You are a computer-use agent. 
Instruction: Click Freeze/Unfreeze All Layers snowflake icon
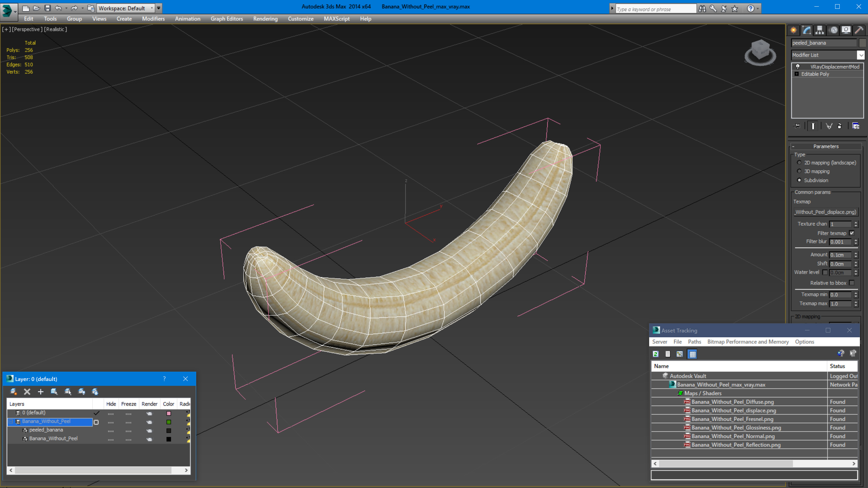(95, 392)
